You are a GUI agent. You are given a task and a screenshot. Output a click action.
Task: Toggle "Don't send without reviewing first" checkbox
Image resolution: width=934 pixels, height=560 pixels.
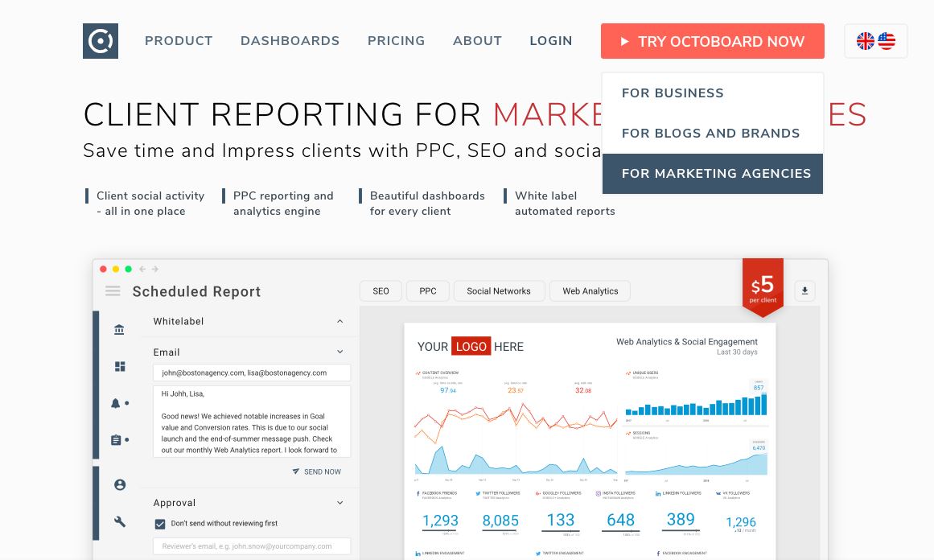[159, 524]
